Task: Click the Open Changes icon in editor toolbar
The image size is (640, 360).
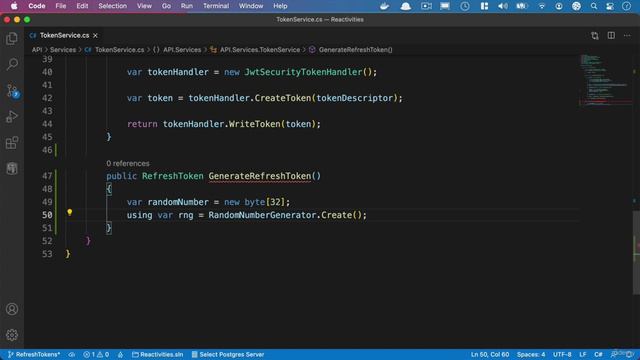Action: pos(595,36)
